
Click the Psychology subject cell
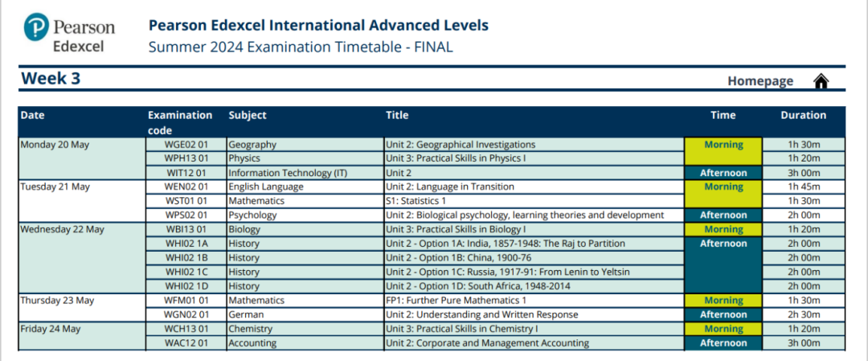point(305,215)
